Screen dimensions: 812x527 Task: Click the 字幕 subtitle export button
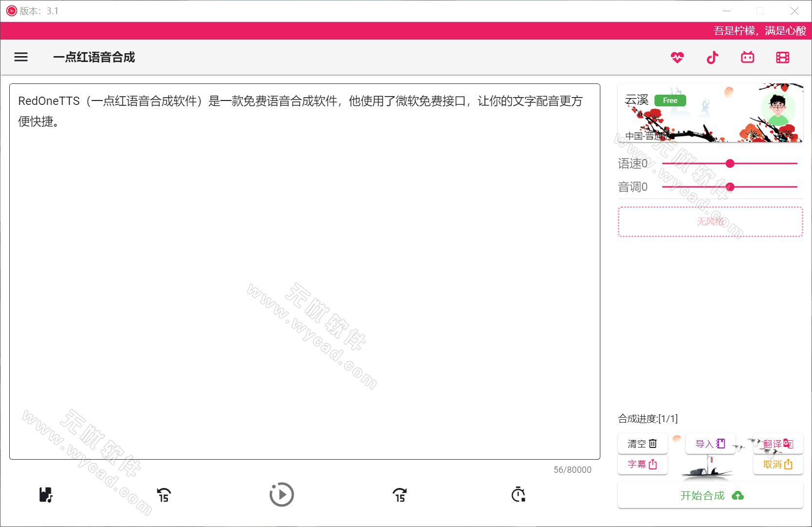[642, 464]
